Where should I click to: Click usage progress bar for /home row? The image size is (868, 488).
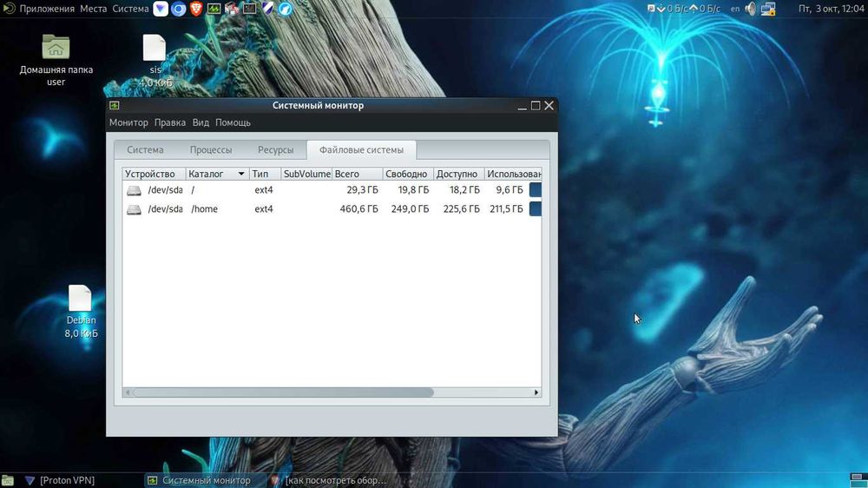536,208
